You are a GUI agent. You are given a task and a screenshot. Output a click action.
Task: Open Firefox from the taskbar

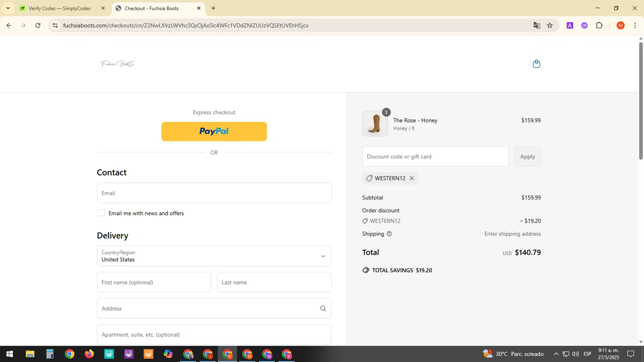click(x=89, y=354)
